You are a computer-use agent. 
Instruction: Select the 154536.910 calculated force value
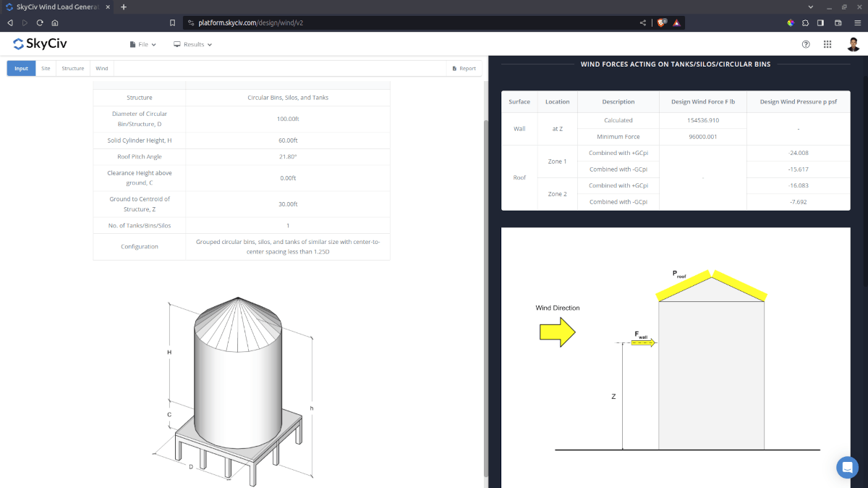coord(703,120)
